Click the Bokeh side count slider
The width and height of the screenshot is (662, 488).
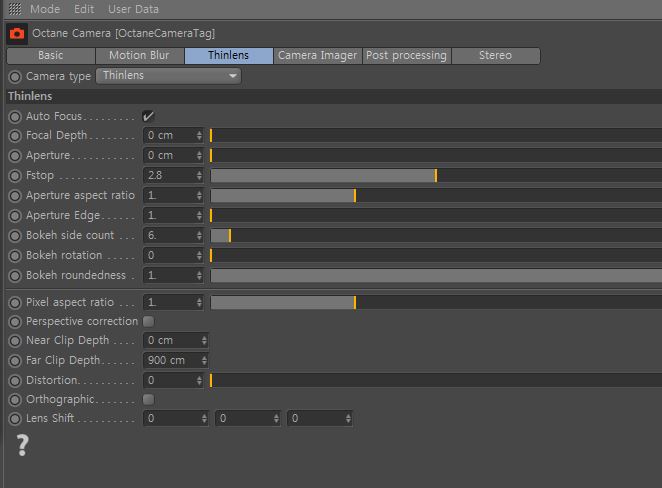pos(436,235)
